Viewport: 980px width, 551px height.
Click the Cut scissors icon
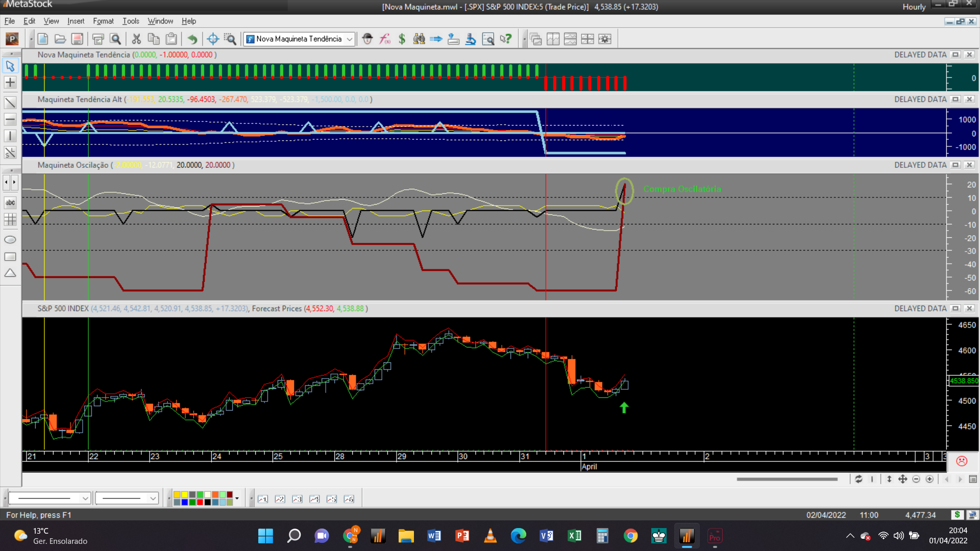point(136,39)
